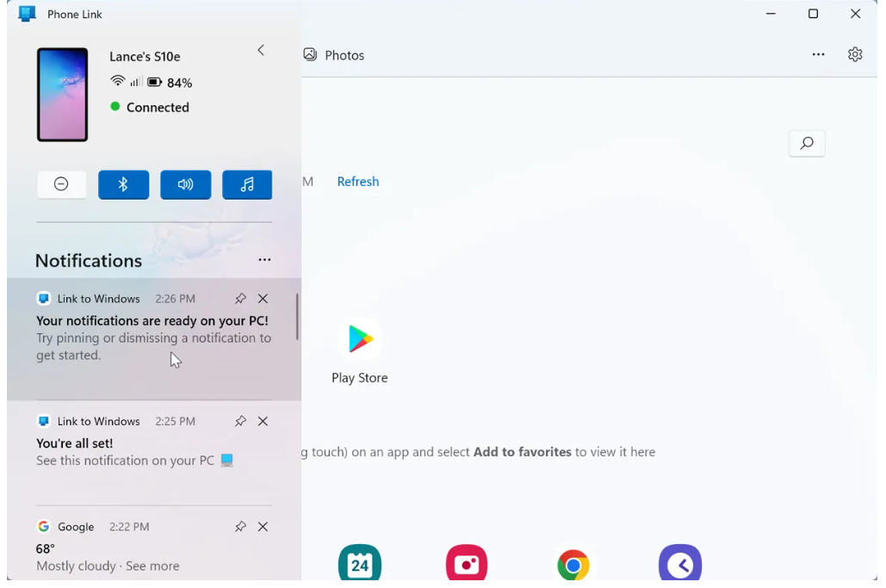Collapse the phone sidebar with back chevron
Viewport: 886px width, 588px height.
click(x=261, y=50)
